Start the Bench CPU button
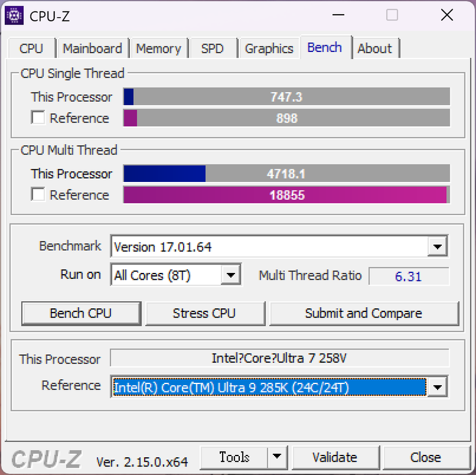476x475 pixels. pos(81,313)
